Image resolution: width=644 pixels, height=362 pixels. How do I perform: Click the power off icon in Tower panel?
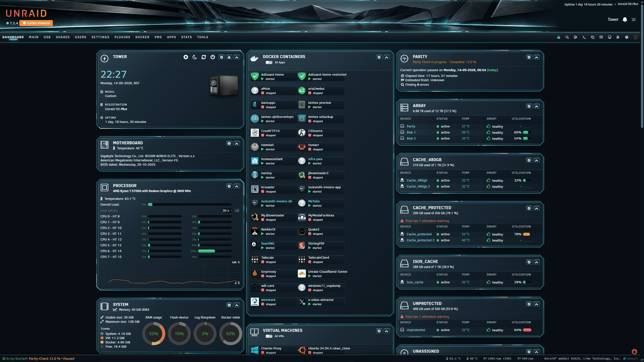coord(213,57)
